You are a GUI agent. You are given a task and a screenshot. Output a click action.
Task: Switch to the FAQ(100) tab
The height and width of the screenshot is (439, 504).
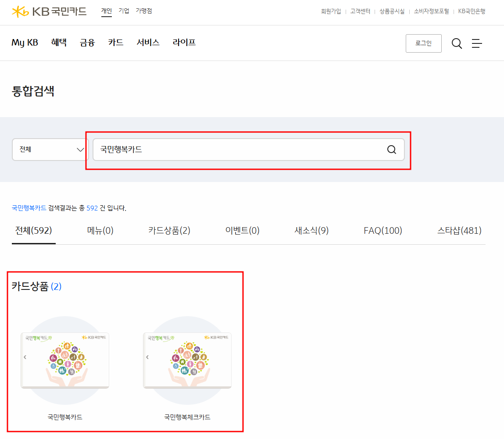pyautogui.click(x=382, y=230)
